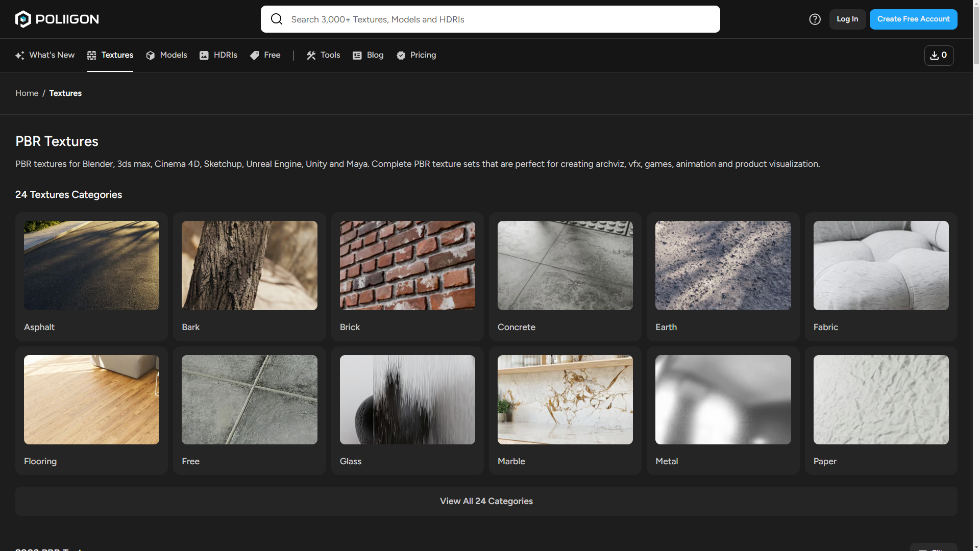Image resolution: width=980 pixels, height=551 pixels.
Task: Open the Marble category thumbnail
Action: [x=565, y=399]
